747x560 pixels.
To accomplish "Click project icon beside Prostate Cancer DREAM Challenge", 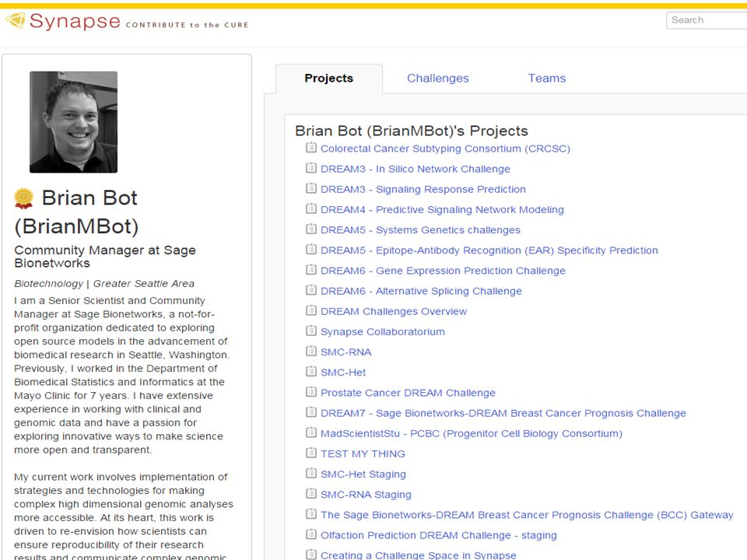I will coord(310,392).
